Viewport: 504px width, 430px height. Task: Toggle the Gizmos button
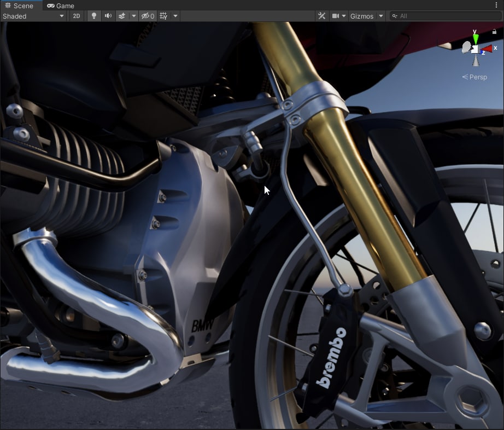pos(362,16)
